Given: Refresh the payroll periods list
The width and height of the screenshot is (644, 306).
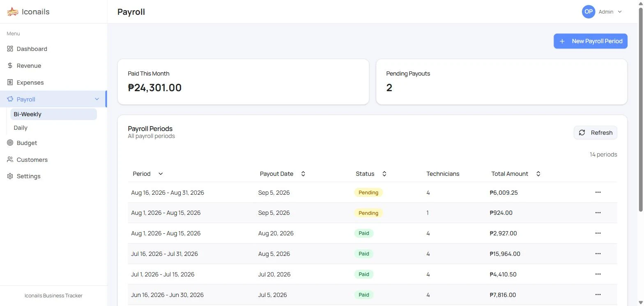Looking at the screenshot, I should click(595, 133).
